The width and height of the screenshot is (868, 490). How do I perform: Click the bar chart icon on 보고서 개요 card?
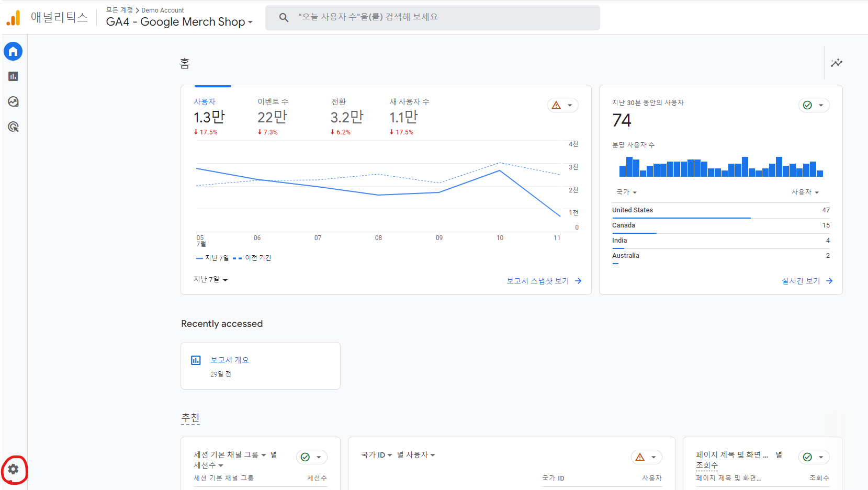tap(196, 360)
